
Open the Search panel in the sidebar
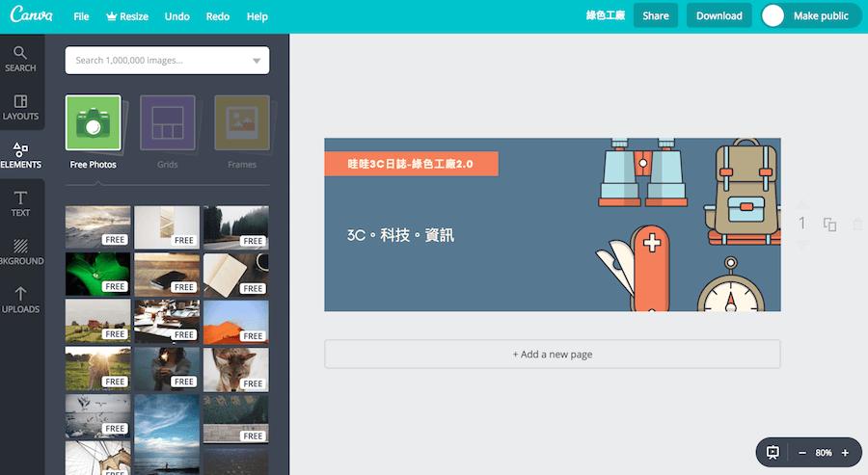pyautogui.click(x=20, y=58)
